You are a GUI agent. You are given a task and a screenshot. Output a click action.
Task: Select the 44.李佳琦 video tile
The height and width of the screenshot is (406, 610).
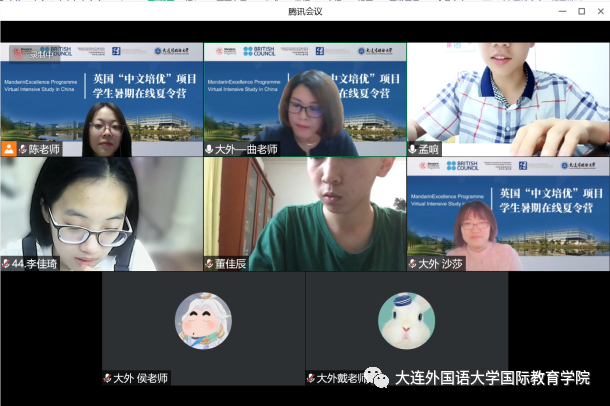click(x=102, y=214)
